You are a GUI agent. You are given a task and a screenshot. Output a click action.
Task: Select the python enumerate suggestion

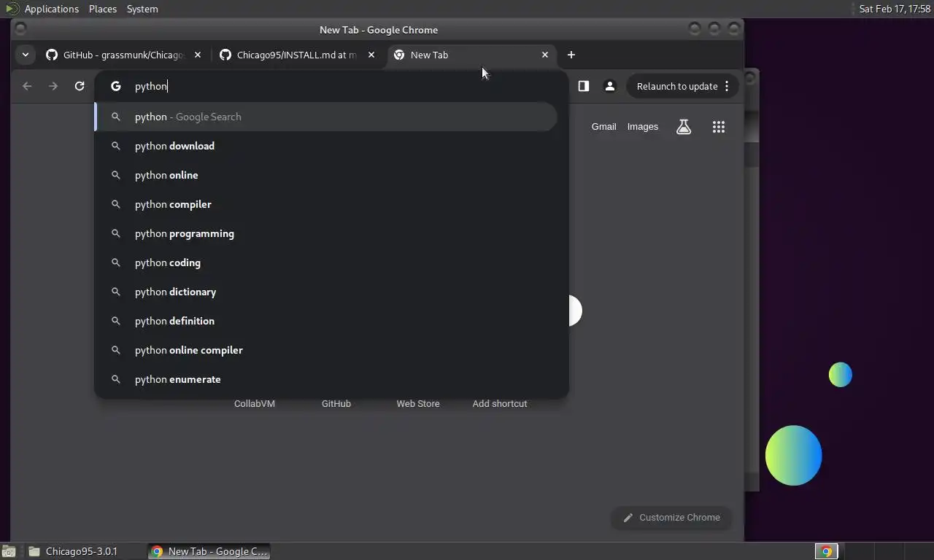[x=326, y=379]
